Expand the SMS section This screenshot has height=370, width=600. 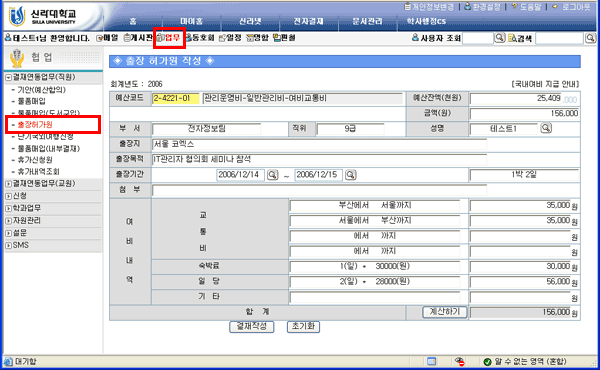[x=8, y=245]
